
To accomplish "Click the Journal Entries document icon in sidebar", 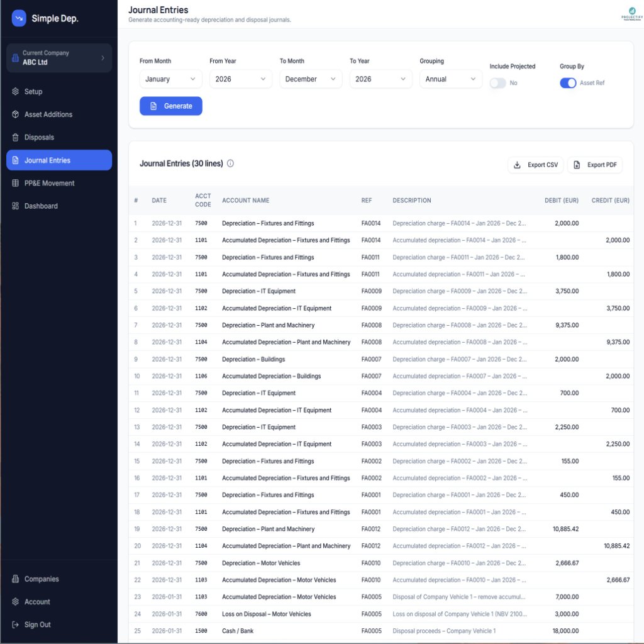I will coord(15,160).
